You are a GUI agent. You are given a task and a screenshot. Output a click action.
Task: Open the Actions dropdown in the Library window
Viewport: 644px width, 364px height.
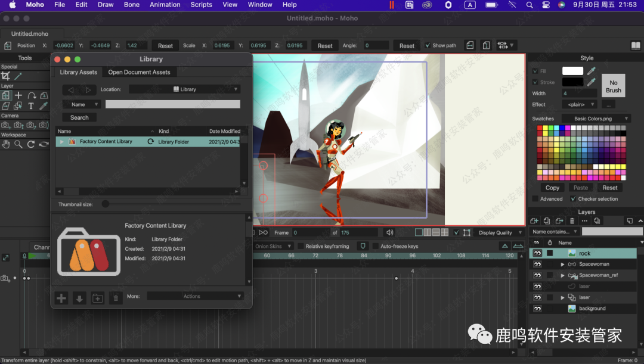195,296
